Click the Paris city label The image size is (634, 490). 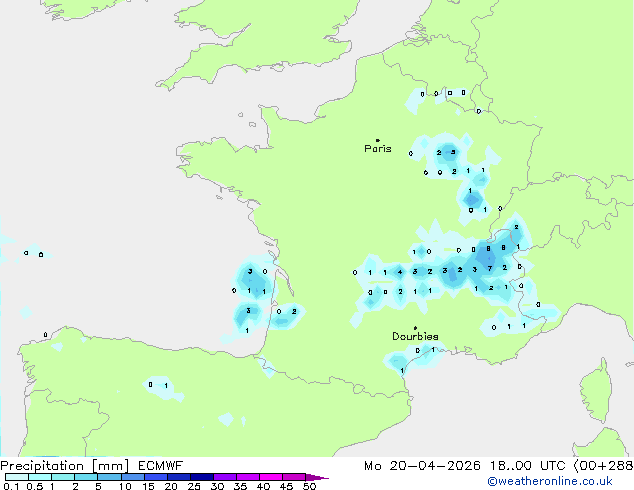point(378,149)
